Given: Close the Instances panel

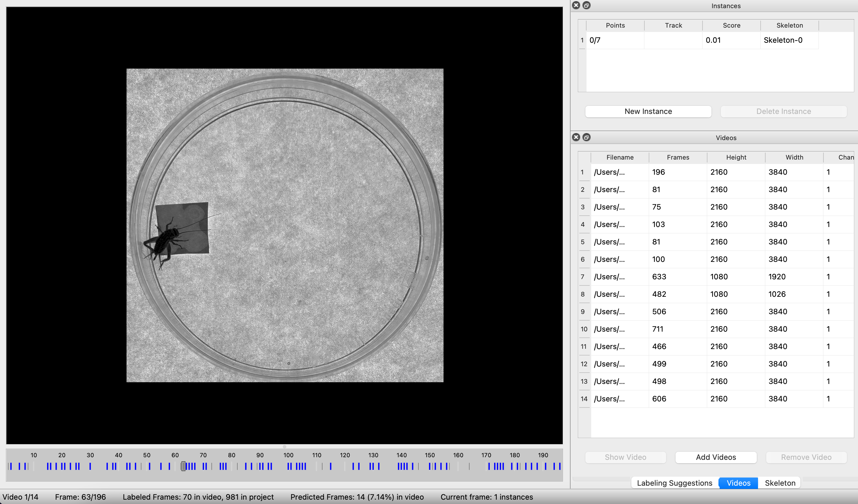Looking at the screenshot, I should tap(576, 5).
